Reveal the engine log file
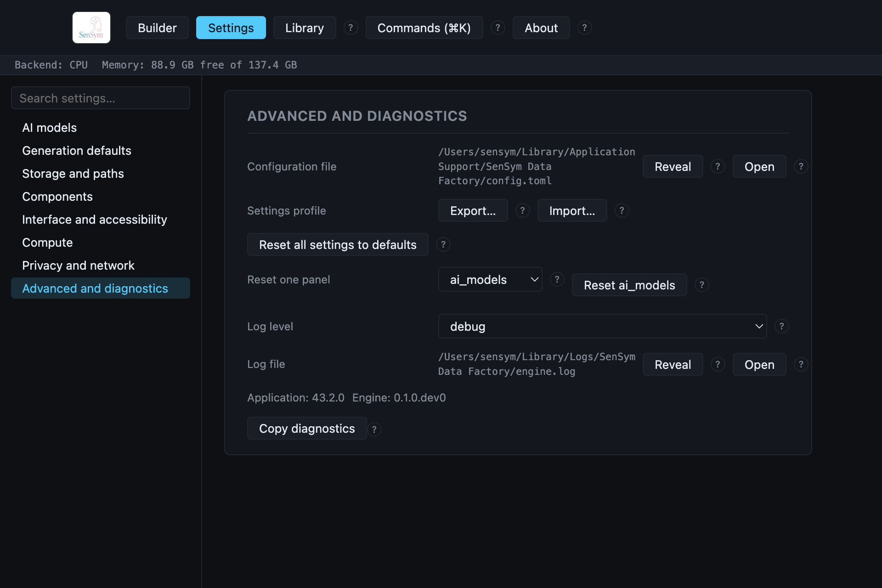This screenshot has height=588, width=882. pos(673,364)
